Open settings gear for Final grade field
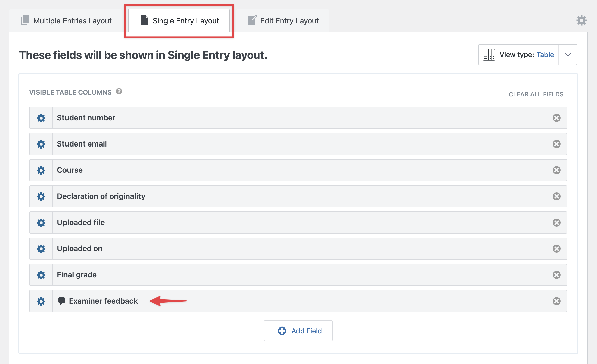 pyautogui.click(x=41, y=275)
